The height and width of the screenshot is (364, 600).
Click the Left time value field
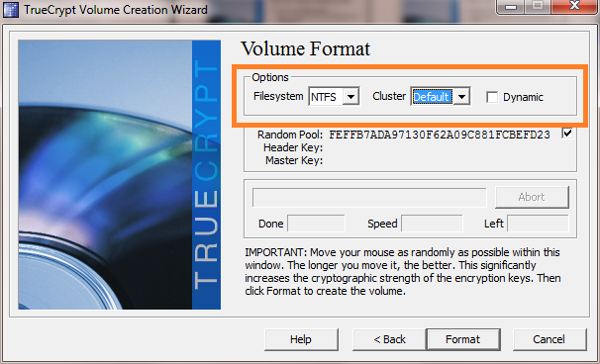pos(538,224)
